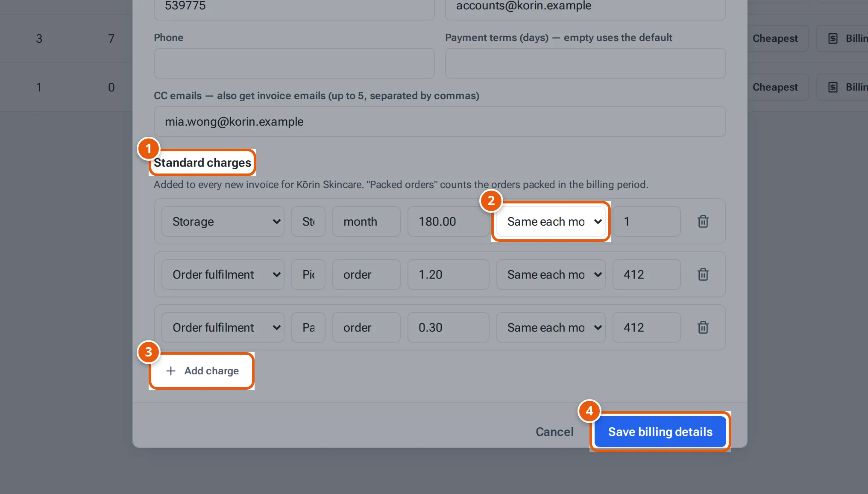
Task: Delete the Storage charge row
Action: tap(703, 221)
